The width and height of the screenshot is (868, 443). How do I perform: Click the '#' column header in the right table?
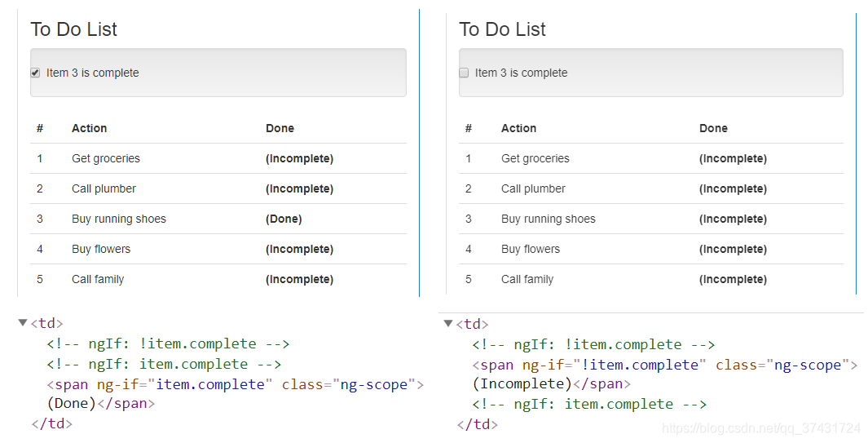tap(469, 128)
